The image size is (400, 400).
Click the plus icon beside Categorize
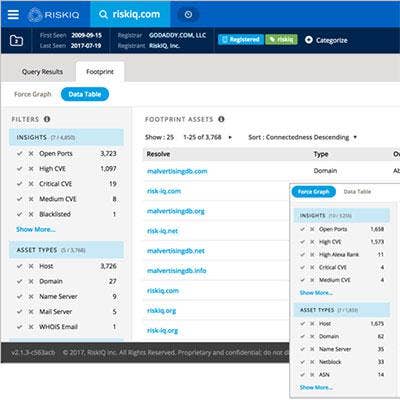(x=309, y=40)
